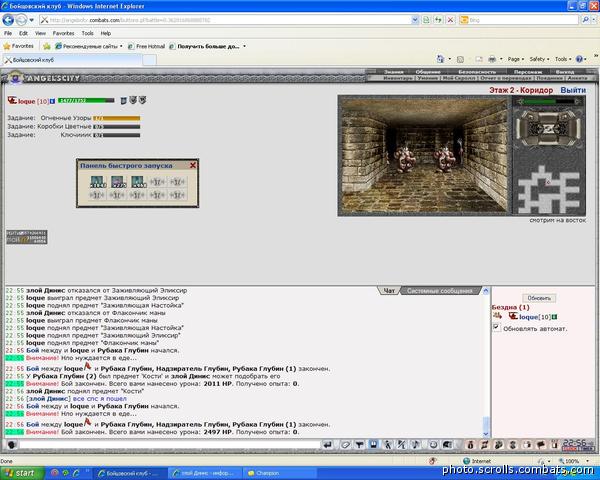The width and height of the screenshot is (600, 480).
Task: Click the loque character name link
Action: (x=26, y=101)
